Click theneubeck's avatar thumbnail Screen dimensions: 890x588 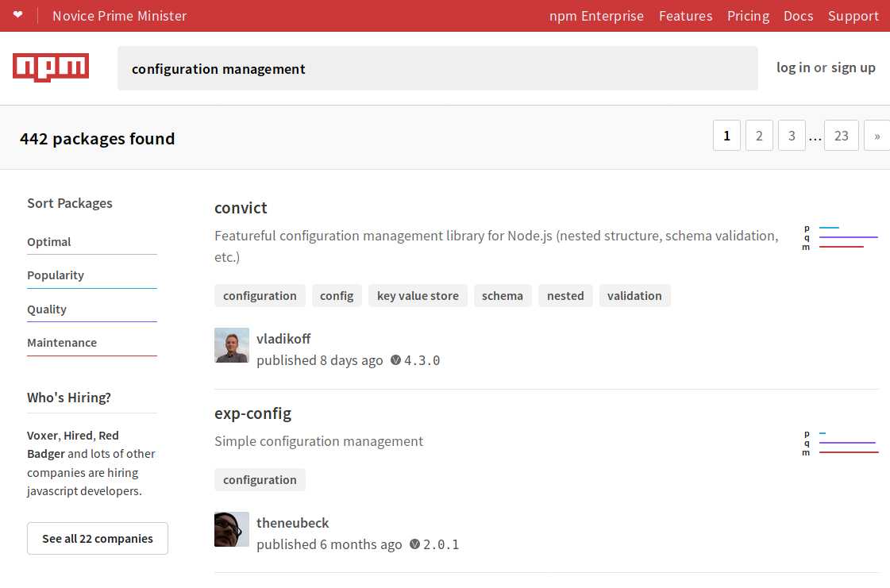point(232,529)
